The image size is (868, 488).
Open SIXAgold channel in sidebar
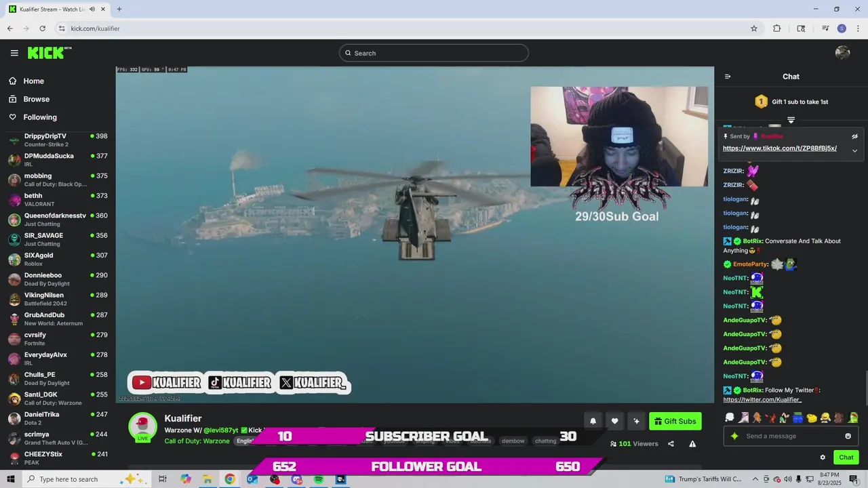coord(58,260)
